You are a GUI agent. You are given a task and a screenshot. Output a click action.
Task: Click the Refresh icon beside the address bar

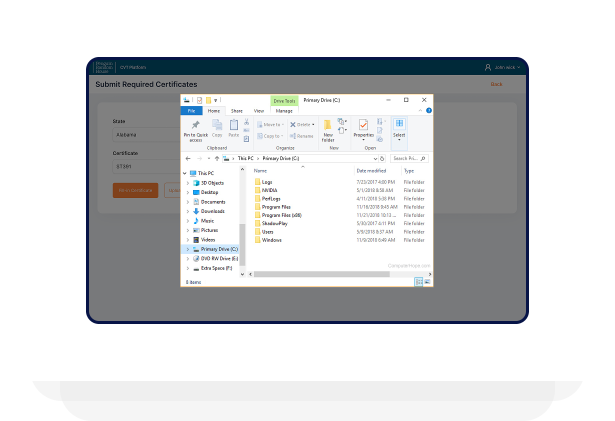382,159
